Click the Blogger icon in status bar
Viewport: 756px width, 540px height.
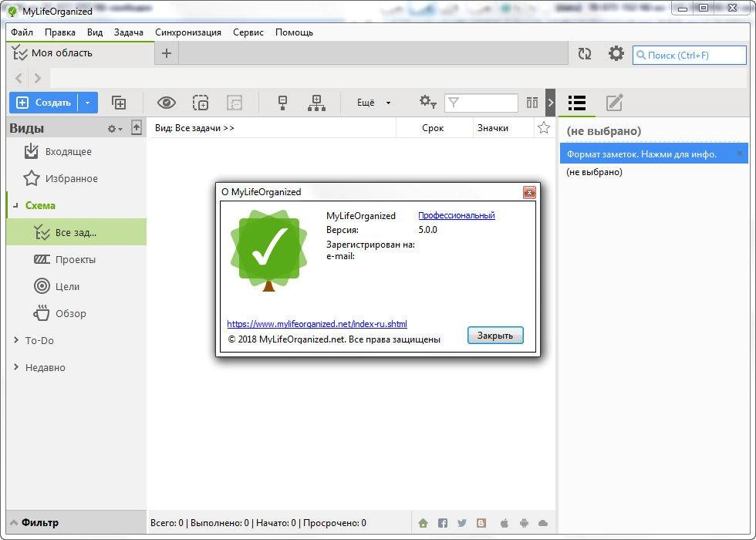[x=481, y=523]
